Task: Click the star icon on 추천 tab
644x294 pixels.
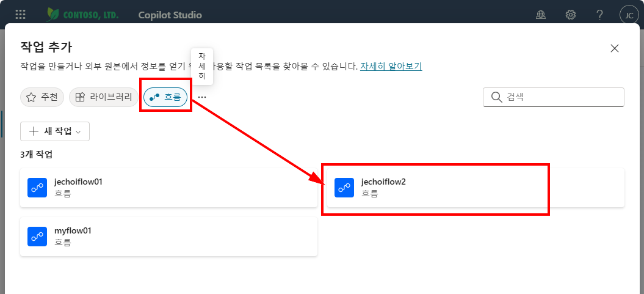Action: coord(31,97)
